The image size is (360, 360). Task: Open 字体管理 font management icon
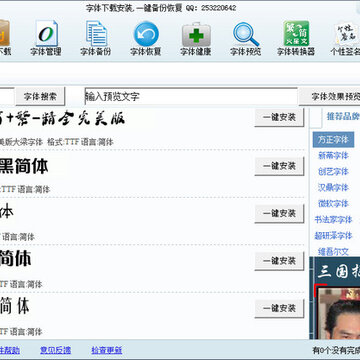[46, 38]
